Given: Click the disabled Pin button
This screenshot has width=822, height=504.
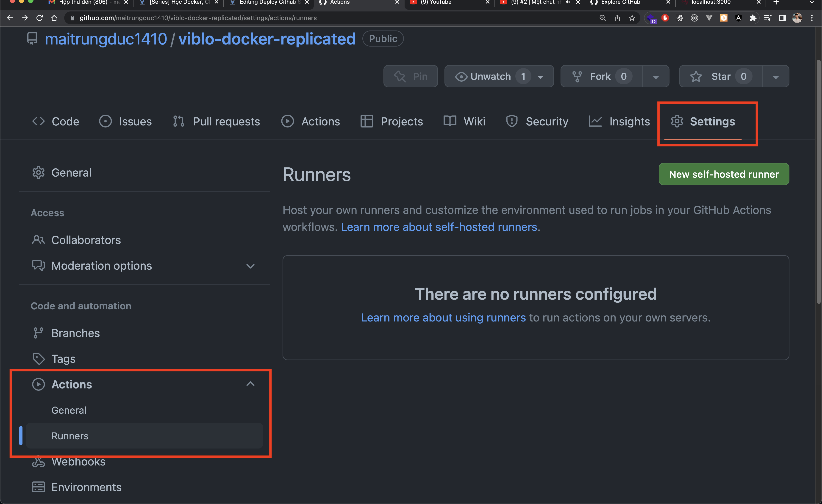Looking at the screenshot, I should click(x=410, y=76).
